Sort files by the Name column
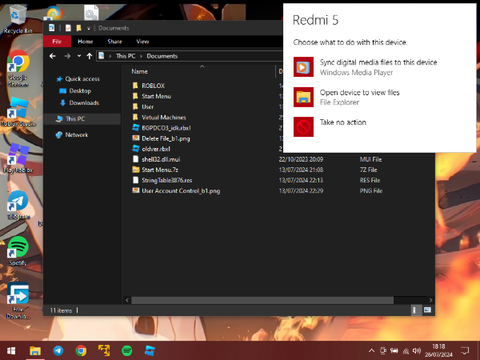The height and width of the screenshot is (360, 480). click(139, 71)
